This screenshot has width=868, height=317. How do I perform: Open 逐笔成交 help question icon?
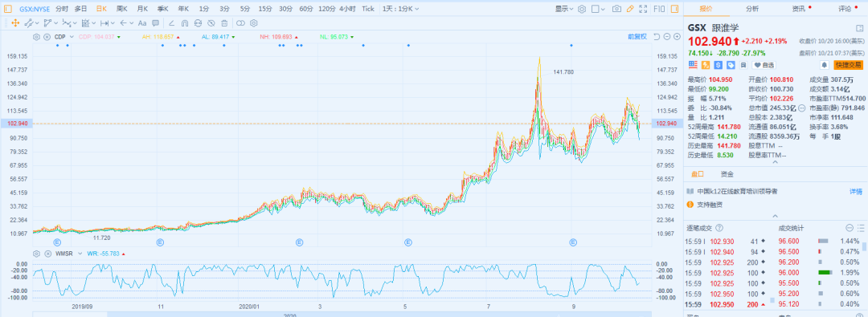click(719, 228)
